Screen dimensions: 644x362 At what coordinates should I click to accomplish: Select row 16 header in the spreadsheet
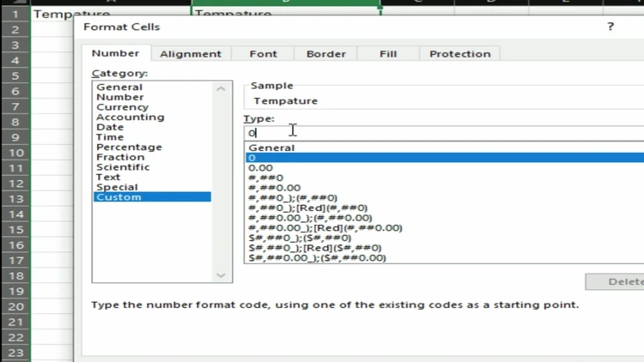15,245
